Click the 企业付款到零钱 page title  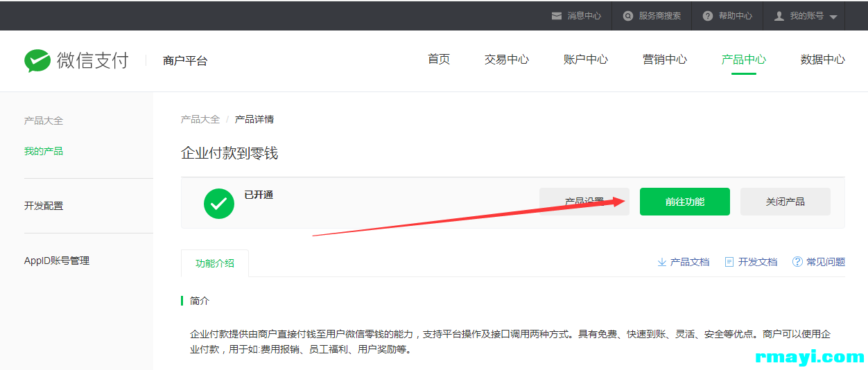click(x=229, y=153)
